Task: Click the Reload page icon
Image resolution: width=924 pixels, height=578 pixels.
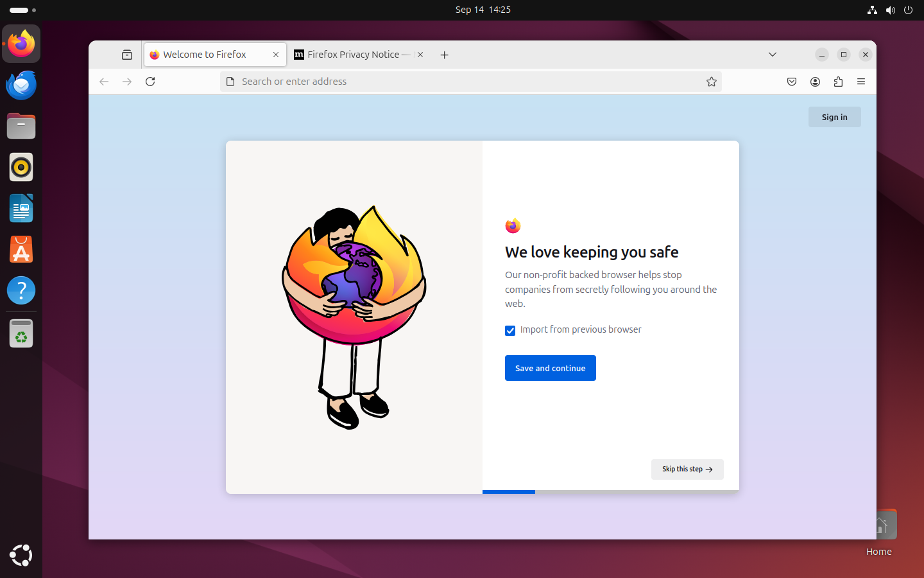Action: pos(150,82)
